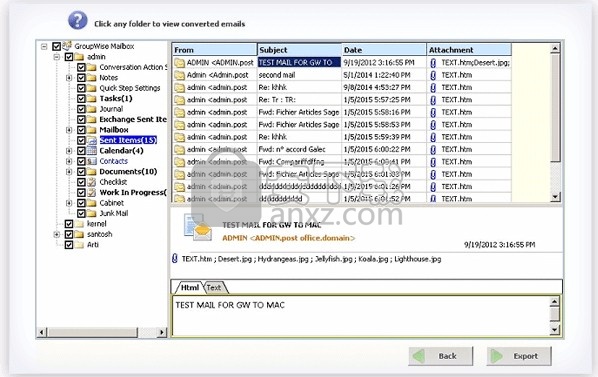Sort by the Attachment column header
Screen dimensions: 598x377
[469, 50]
